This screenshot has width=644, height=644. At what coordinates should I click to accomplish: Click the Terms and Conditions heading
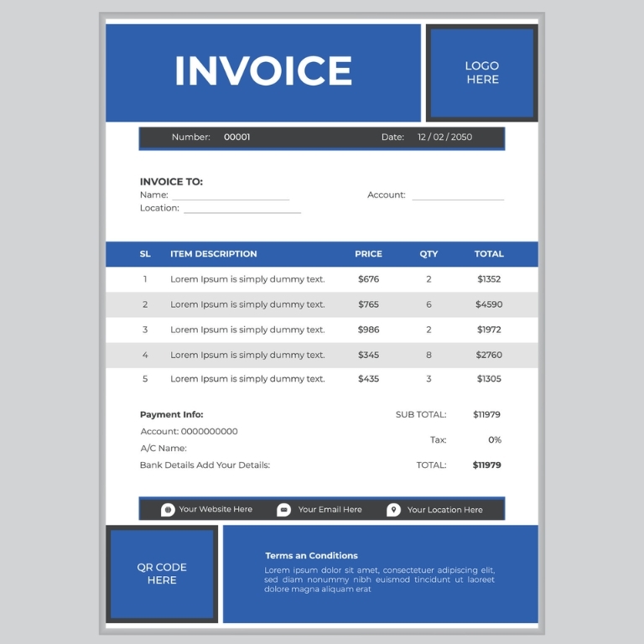[311, 556]
